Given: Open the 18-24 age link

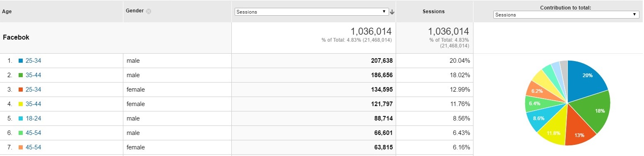Looking at the screenshot, I should (x=33, y=119).
